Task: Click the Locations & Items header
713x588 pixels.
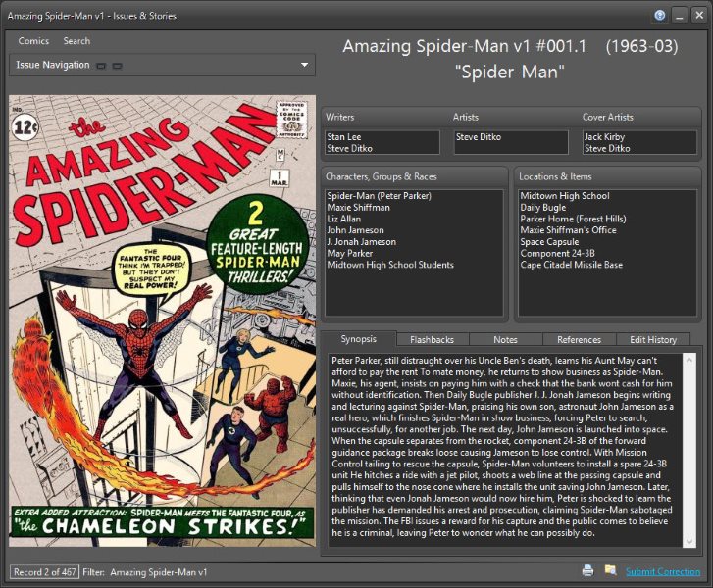Action: (555, 176)
